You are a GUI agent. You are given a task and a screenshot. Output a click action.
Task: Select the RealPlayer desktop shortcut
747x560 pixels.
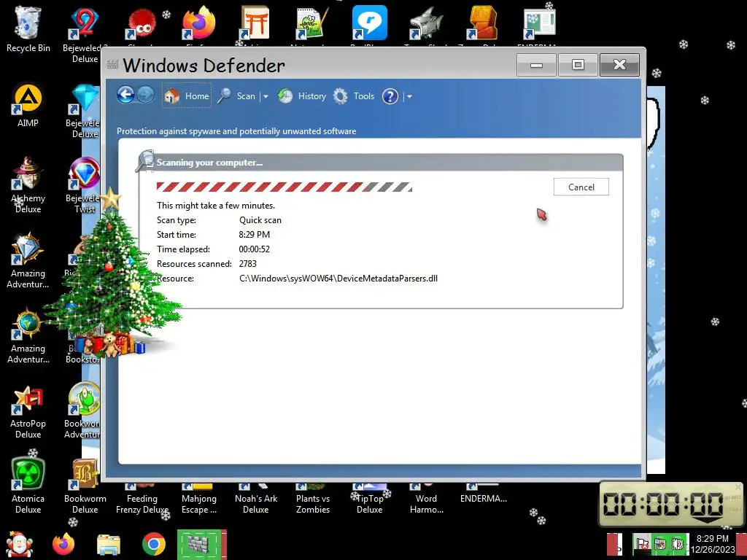[x=369, y=23]
